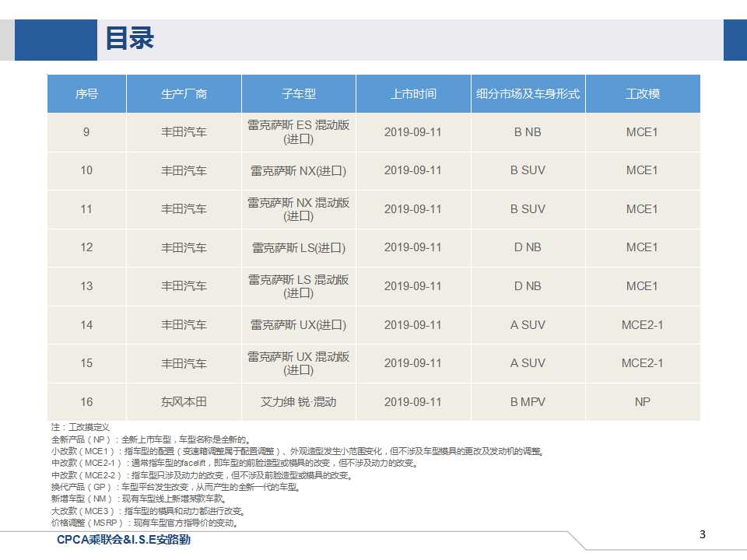This screenshot has height=560, width=747.
Task: Click sequence number 12 cell
Action: (86, 247)
